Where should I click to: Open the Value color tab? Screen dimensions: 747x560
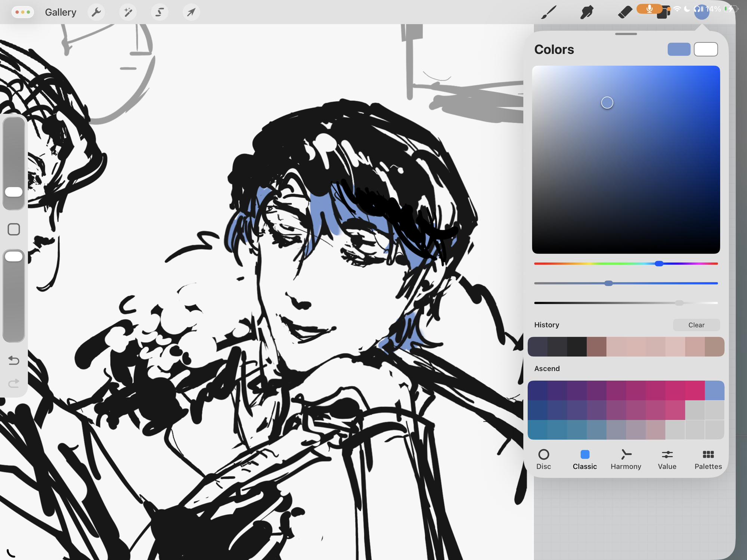pyautogui.click(x=667, y=459)
